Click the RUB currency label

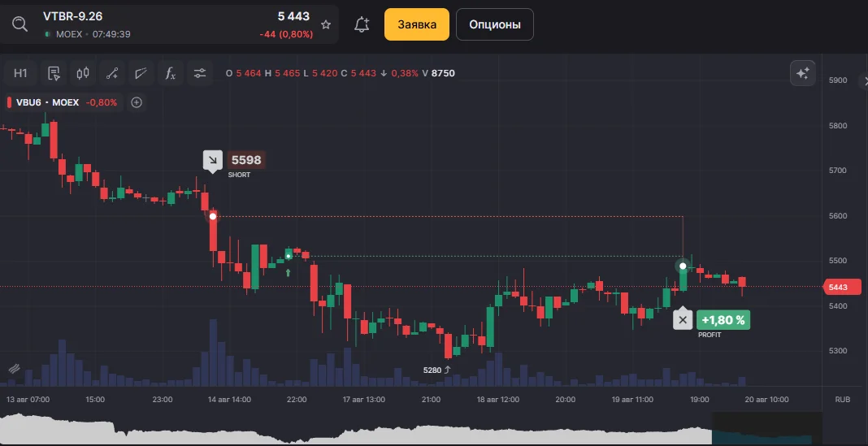(x=843, y=400)
